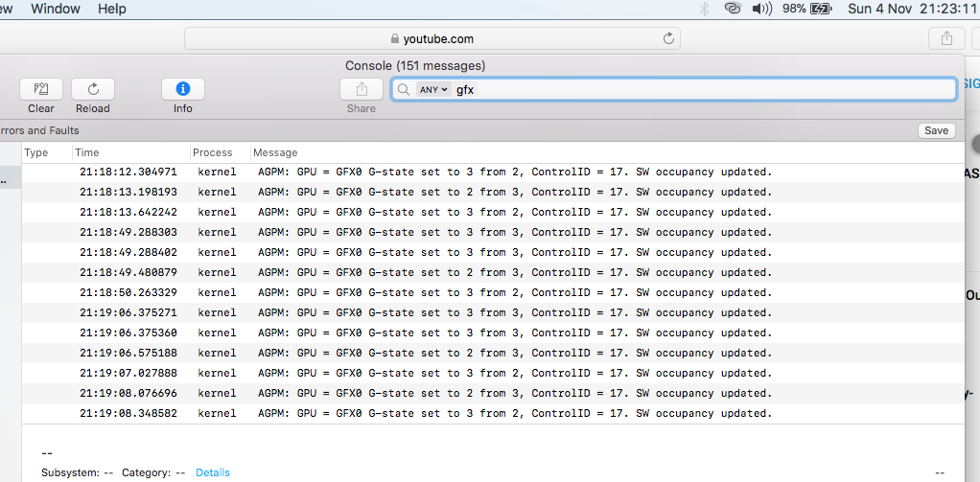
Task: Open the Details link
Action: (x=213, y=472)
